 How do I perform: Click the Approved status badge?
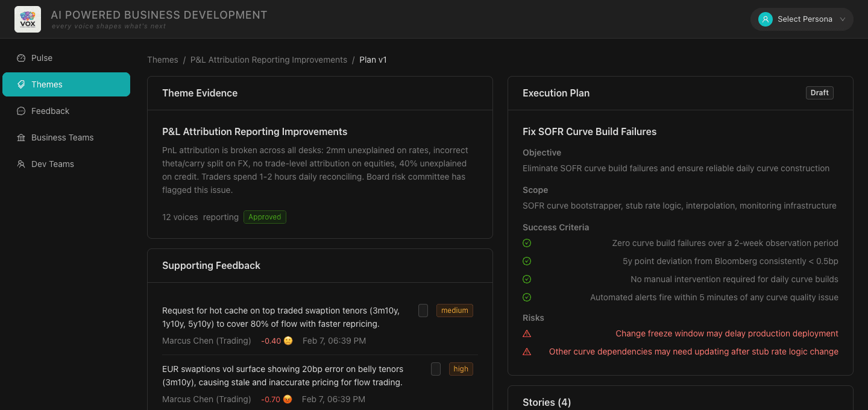tap(265, 216)
